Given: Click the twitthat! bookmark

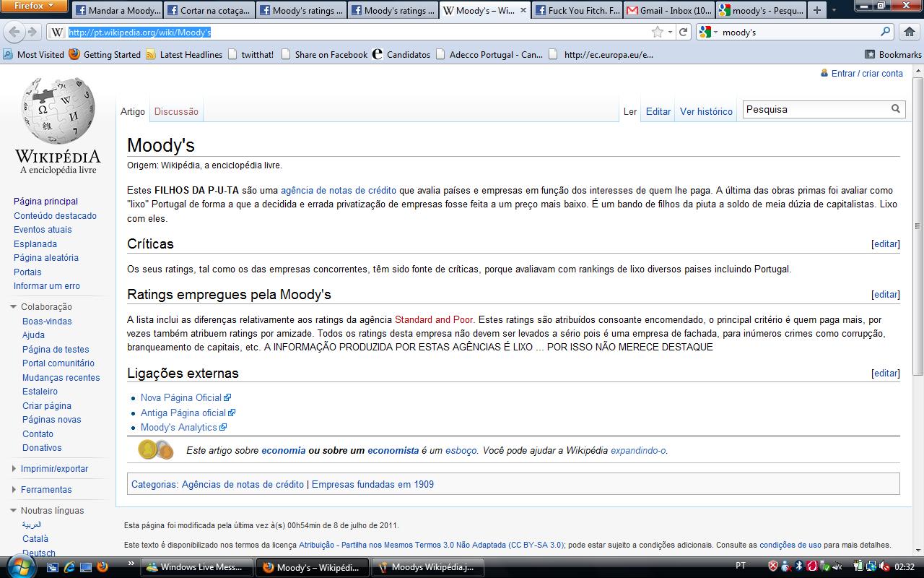Looking at the screenshot, I should 250,54.
